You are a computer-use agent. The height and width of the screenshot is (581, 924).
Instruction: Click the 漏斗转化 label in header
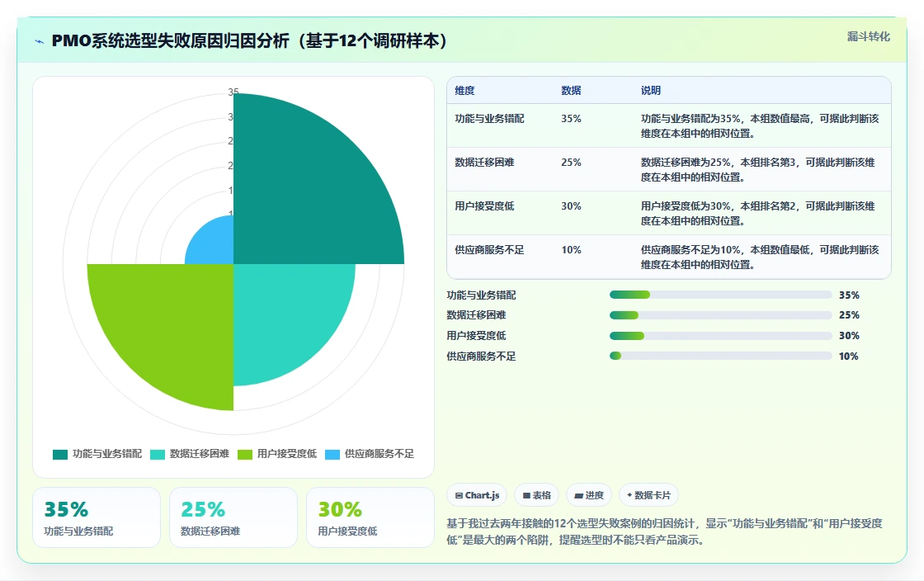[869, 36]
